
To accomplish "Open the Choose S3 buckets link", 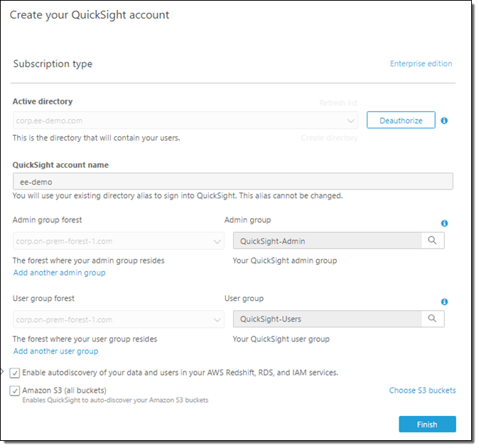I will 422,390.
